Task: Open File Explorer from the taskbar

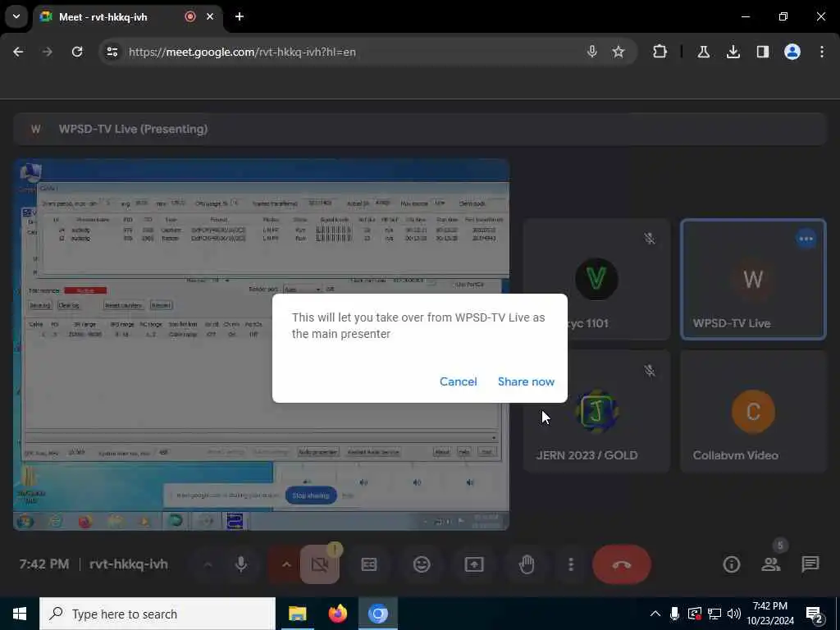Action: click(297, 614)
